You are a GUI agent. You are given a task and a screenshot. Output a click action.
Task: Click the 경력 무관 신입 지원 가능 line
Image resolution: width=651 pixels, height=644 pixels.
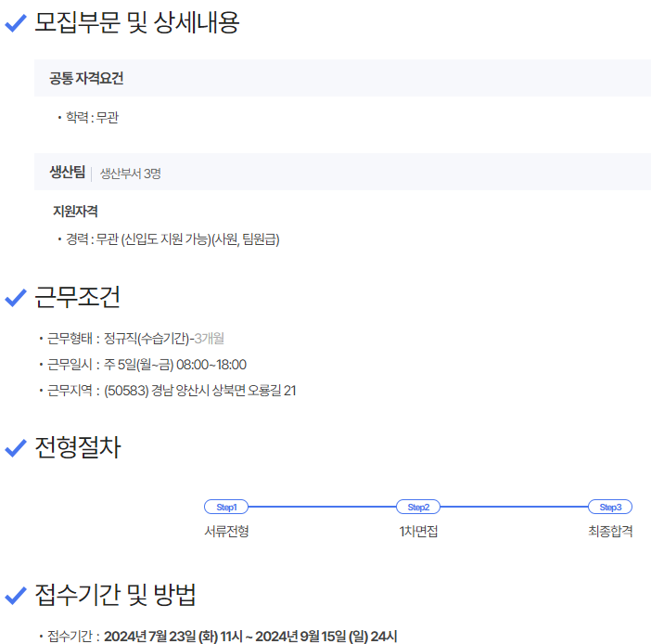[172, 239]
